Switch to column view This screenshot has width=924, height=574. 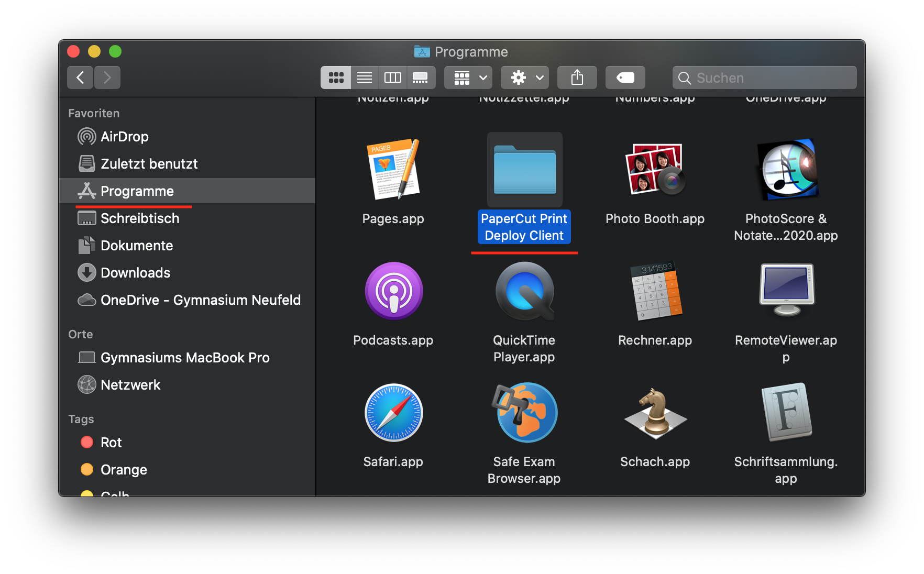tap(392, 78)
